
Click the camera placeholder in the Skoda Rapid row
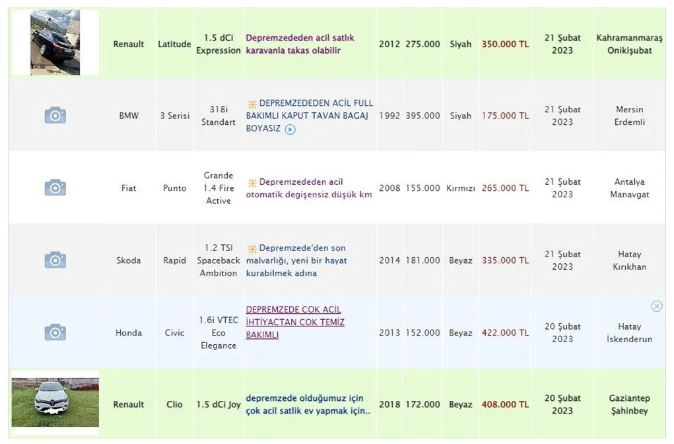(x=55, y=260)
